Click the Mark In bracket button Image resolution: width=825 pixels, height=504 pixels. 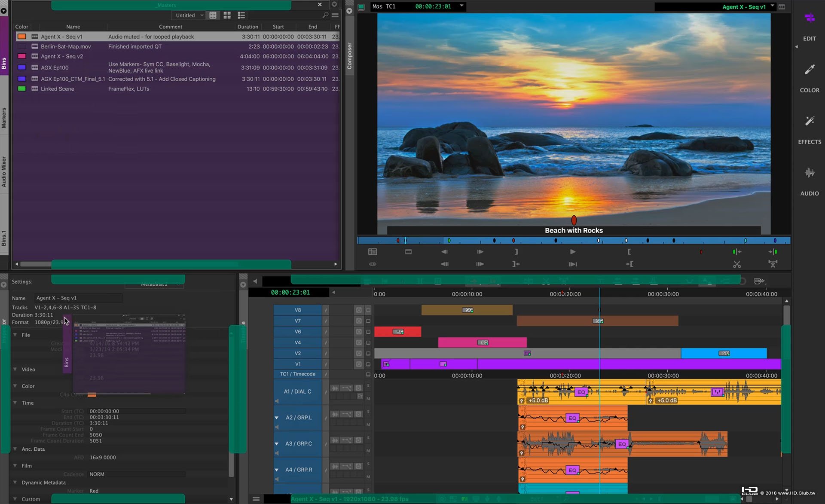(629, 252)
